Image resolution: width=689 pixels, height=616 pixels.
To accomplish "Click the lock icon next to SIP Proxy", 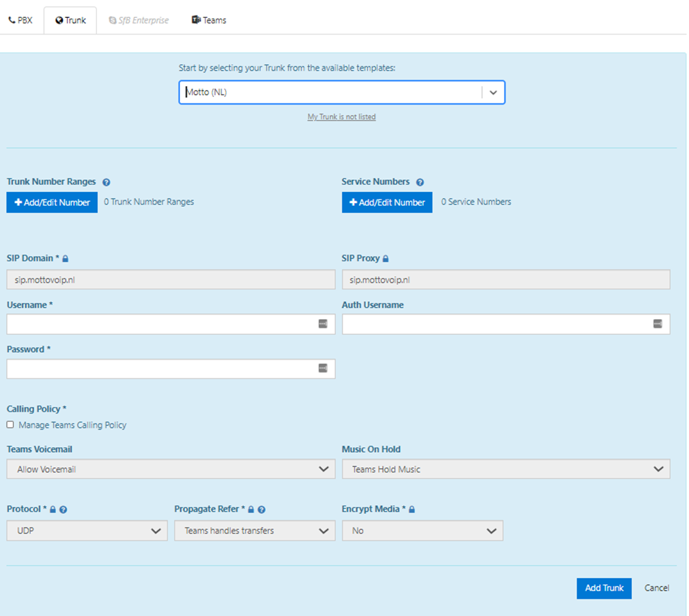I will (x=386, y=259).
